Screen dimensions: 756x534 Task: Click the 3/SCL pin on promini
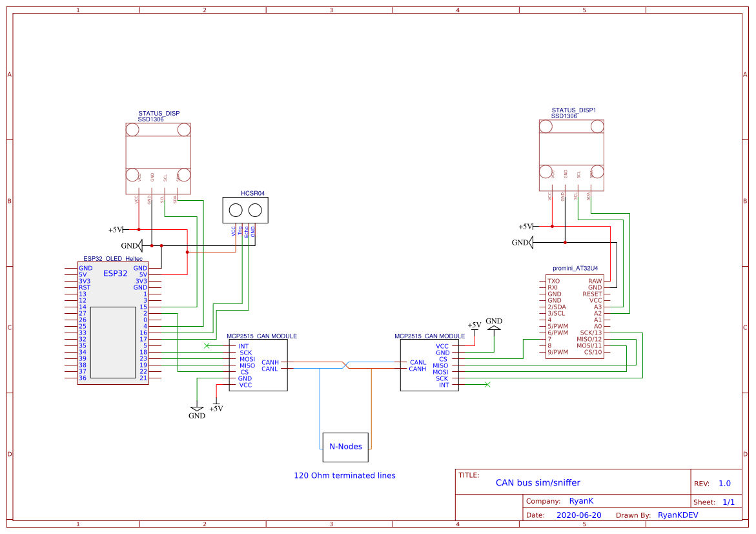click(556, 314)
